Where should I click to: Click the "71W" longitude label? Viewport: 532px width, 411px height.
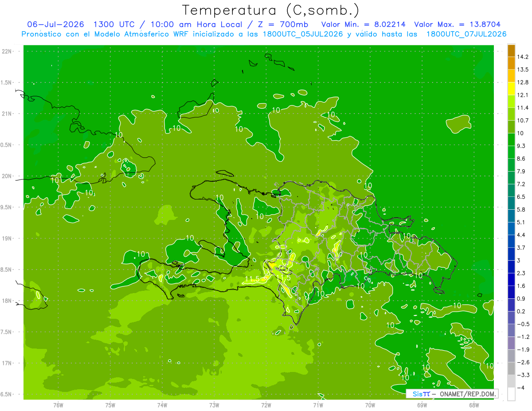coord(318,405)
